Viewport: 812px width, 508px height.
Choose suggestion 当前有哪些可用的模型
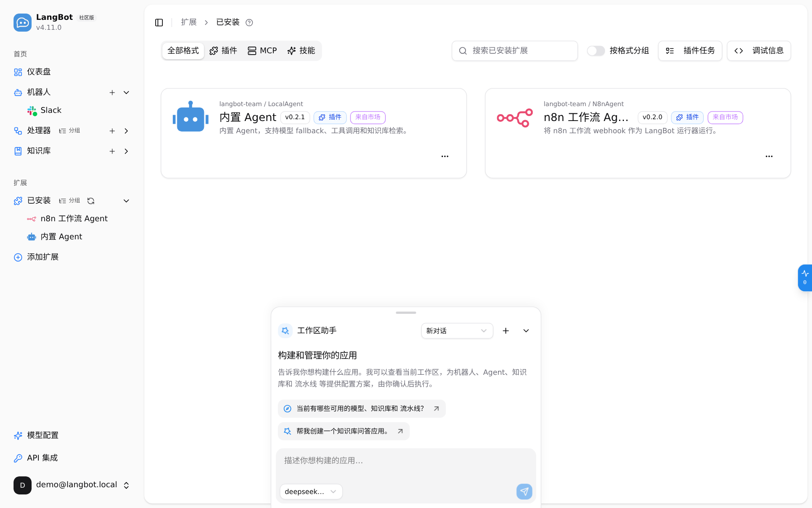pos(362,409)
